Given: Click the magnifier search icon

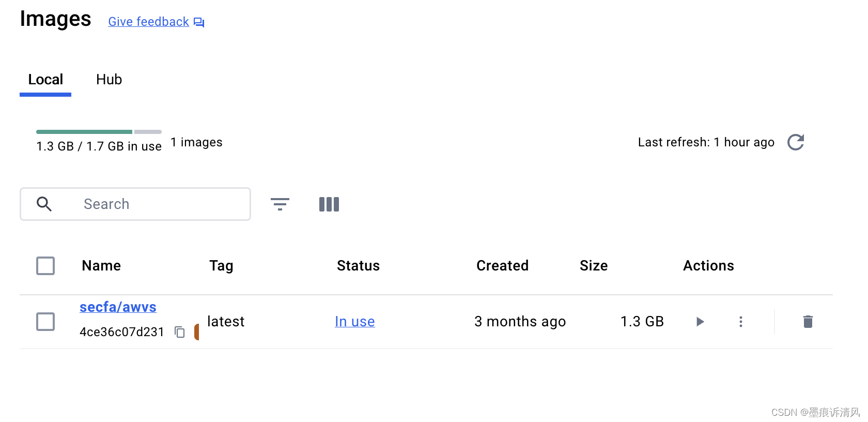Looking at the screenshot, I should 44,204.
